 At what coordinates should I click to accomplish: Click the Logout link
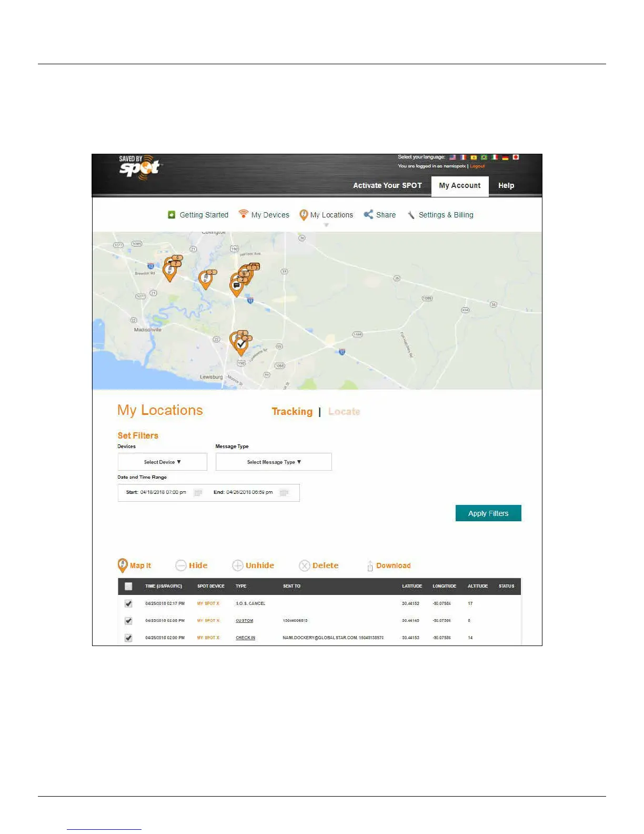[x=477, y=166]
